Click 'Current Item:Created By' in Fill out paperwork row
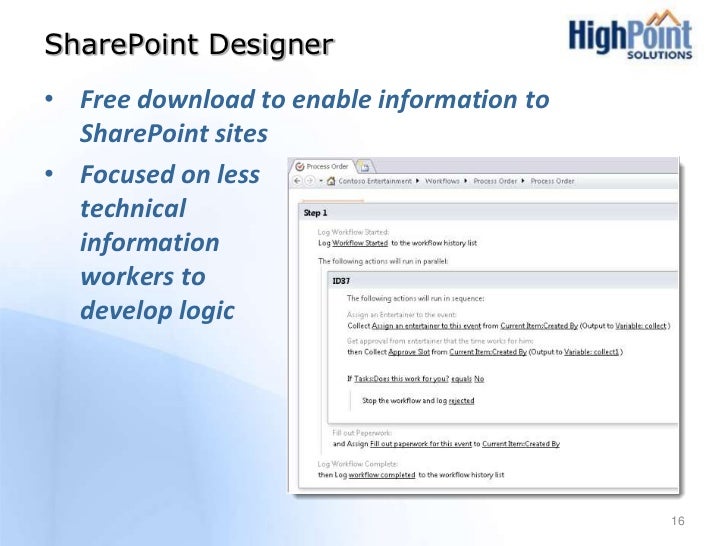 coord(521,444)
